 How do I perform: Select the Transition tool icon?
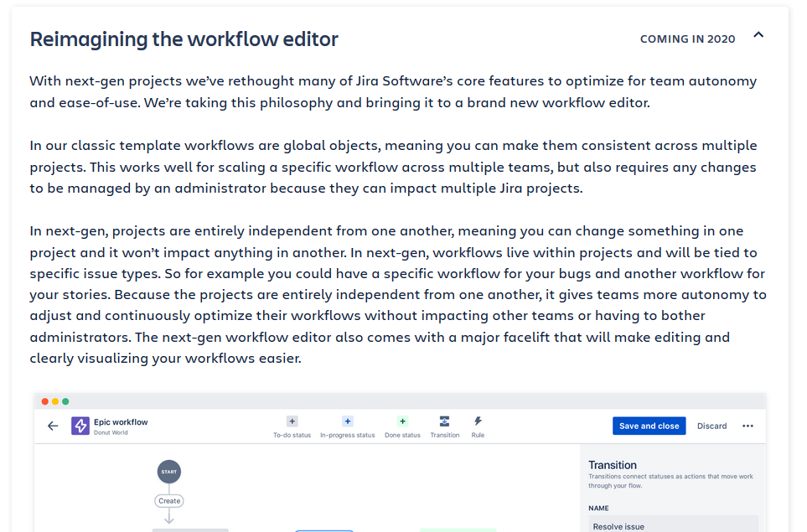tap(445, 421)
